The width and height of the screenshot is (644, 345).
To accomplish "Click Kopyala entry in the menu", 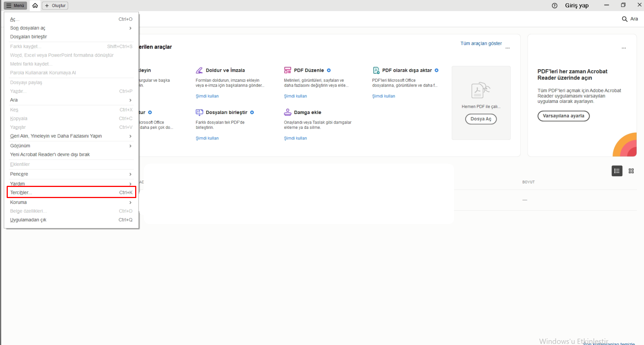I will point(71,118).
